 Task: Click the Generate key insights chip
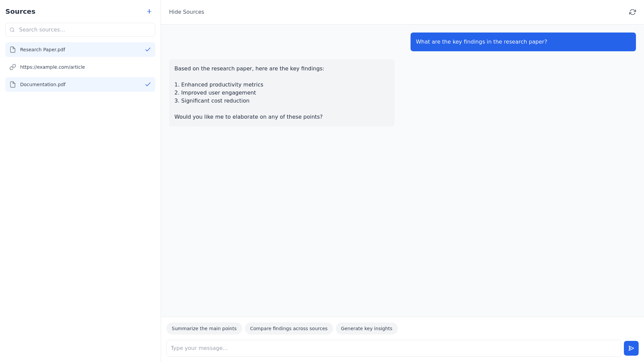pos(366,328)
